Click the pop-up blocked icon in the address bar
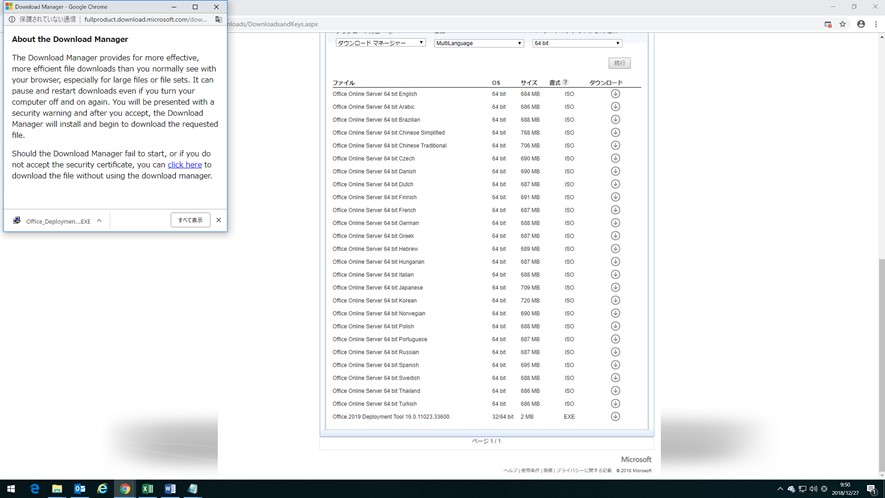 pos(827,24)
